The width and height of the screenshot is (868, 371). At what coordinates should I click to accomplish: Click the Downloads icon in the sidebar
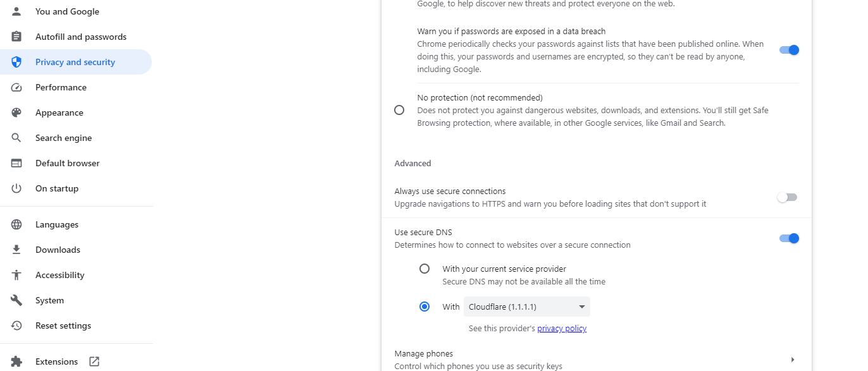pos(15,249)
